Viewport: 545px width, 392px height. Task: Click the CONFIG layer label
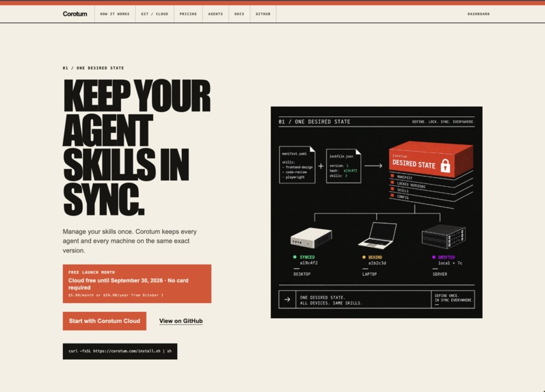[403, 197]
